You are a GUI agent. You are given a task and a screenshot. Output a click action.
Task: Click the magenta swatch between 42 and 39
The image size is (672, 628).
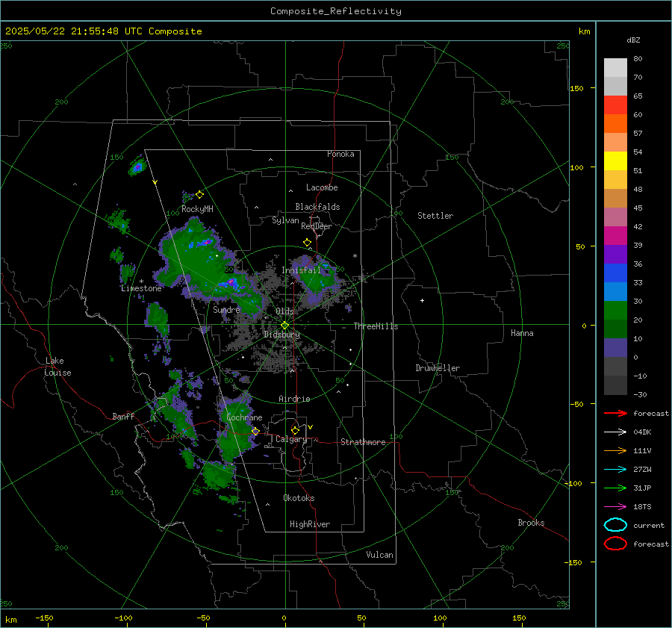point(615,236)
